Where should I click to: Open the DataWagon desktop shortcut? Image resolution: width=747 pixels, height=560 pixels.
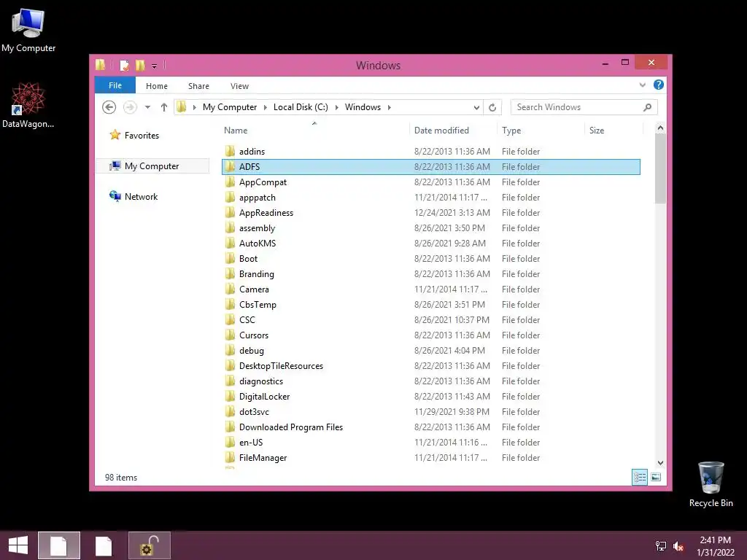click(28, 105)
